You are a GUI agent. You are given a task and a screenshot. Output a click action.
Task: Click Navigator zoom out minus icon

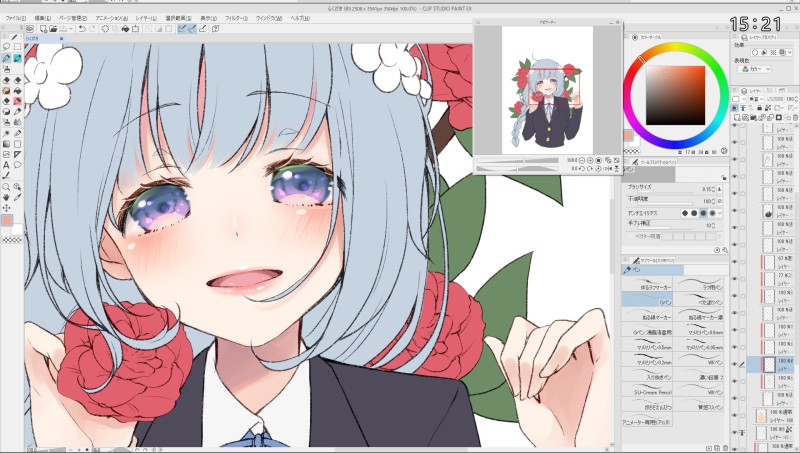[582, 160]
